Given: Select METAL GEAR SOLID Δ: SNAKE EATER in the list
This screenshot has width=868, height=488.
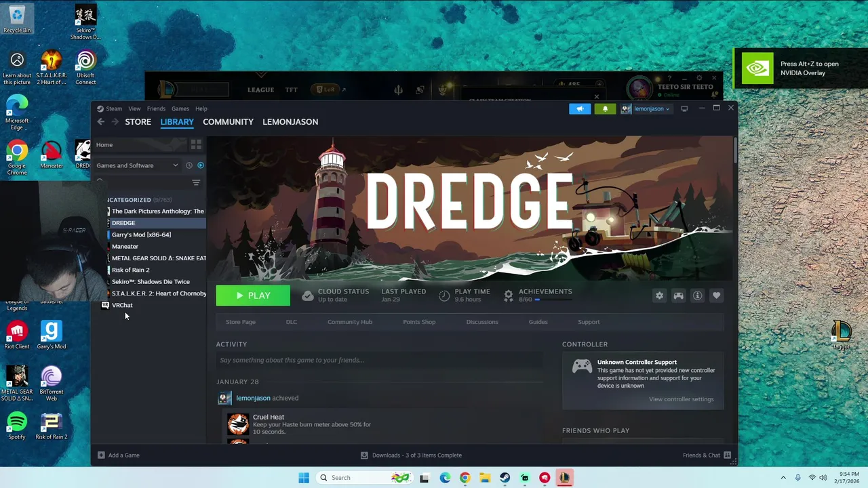Looking at the screenshot, I should 157,258.
